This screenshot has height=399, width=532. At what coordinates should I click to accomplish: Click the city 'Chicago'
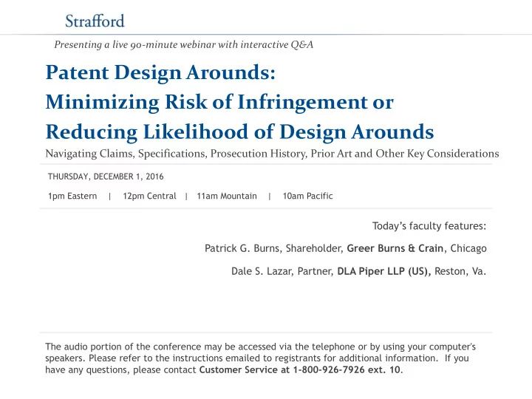(x=468, y=249)
